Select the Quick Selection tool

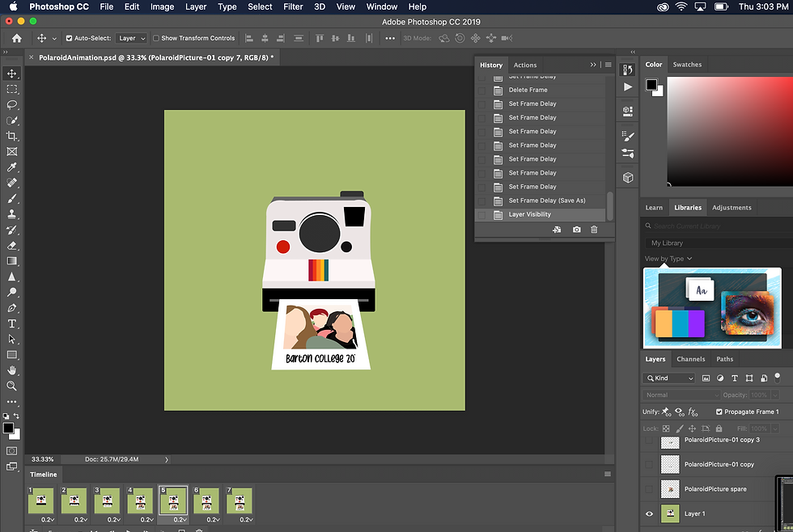(x=11, y=120)
